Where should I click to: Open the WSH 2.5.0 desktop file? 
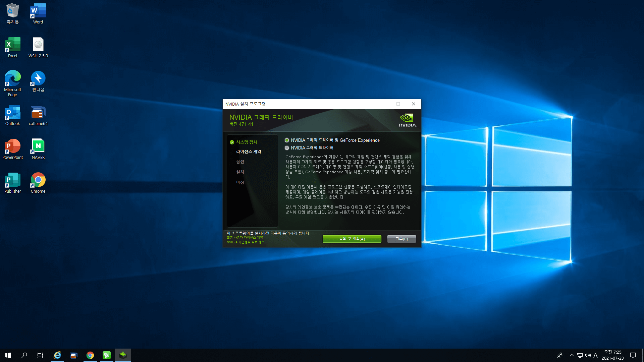coord(38,48)
